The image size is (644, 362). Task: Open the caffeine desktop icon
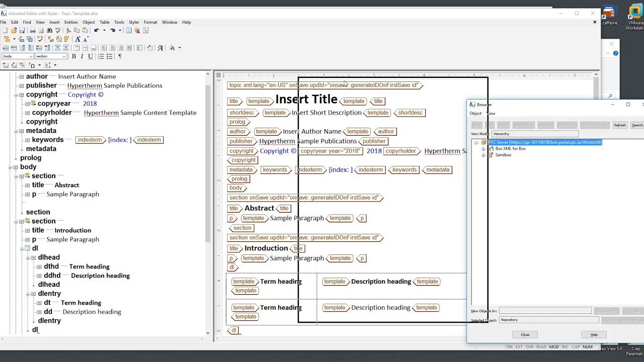click(609, 15)
